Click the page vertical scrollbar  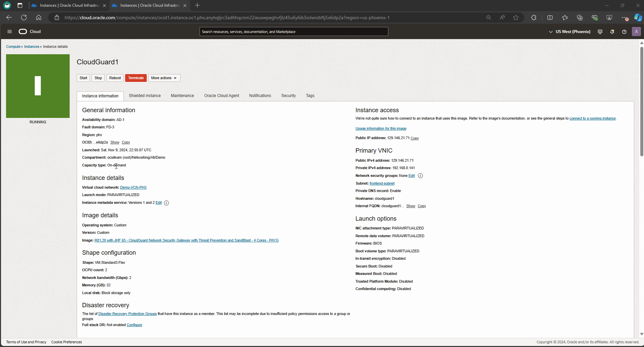click(641, 101)
